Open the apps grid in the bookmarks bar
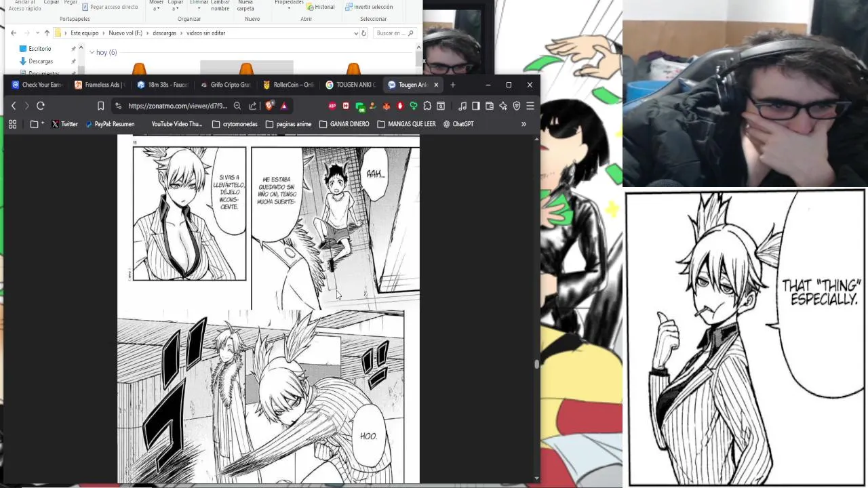Viewport: 868px width, 488px height. (12, 124)
